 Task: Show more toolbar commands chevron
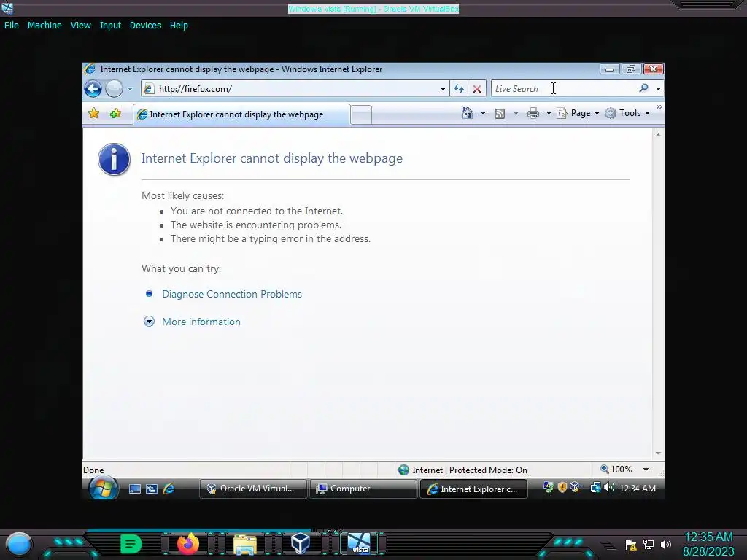click(x=659, y=107)
